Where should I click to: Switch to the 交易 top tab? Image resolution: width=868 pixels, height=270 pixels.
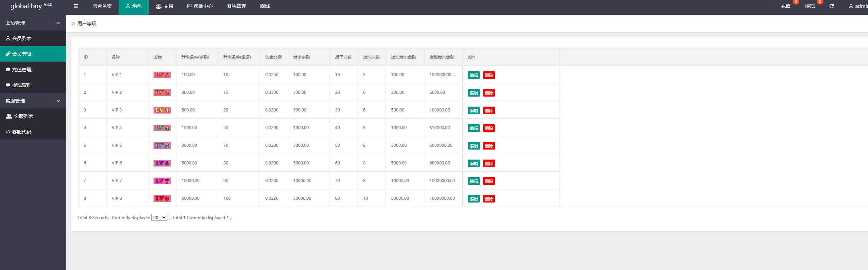coord(164,6)
